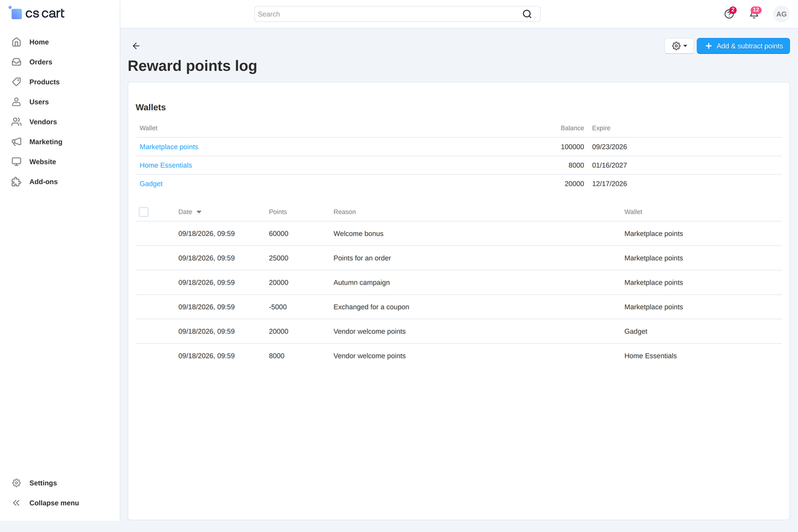Click the Reward points log heading
Image resolution: width=798 pixels, height=532 pixels.
[x=192, y=66]
